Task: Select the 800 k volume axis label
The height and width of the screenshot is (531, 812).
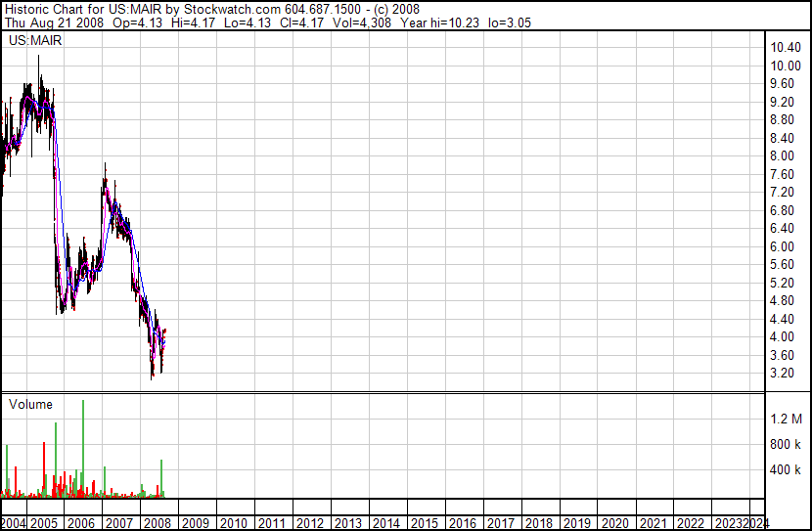Action: click(786, 444)
